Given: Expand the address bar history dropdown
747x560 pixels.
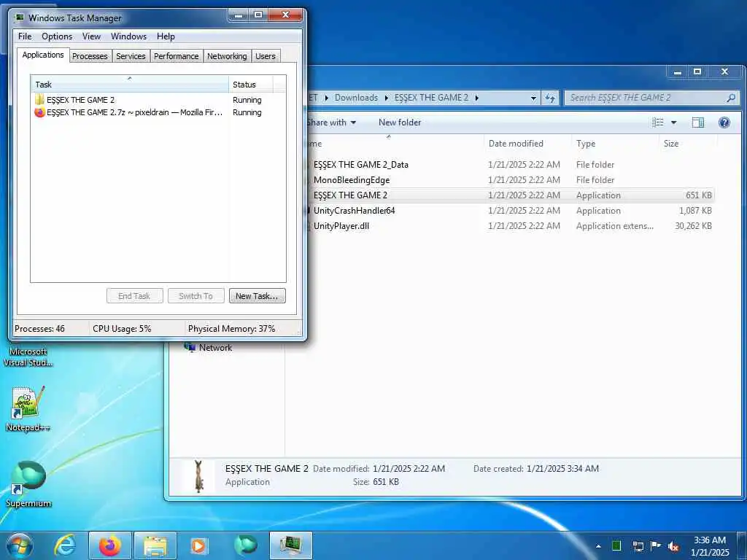Looking at the screenshot, I should (x=533, y=98).
